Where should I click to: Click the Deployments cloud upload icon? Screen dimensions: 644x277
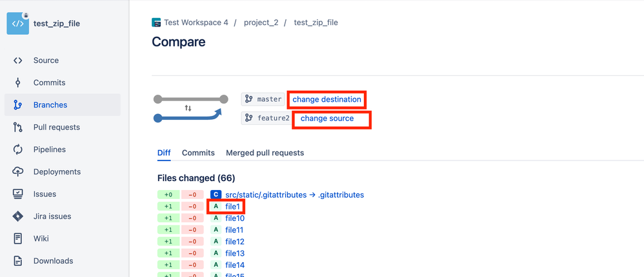[17, 172]
